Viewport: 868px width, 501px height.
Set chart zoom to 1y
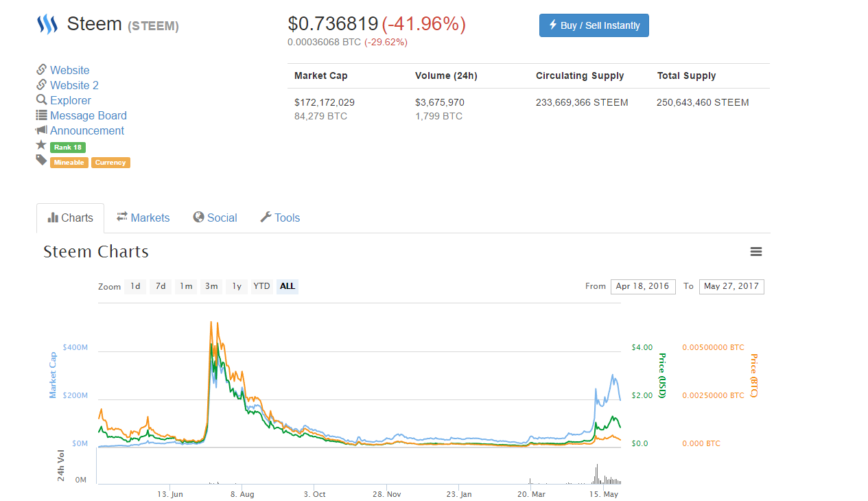237,286
